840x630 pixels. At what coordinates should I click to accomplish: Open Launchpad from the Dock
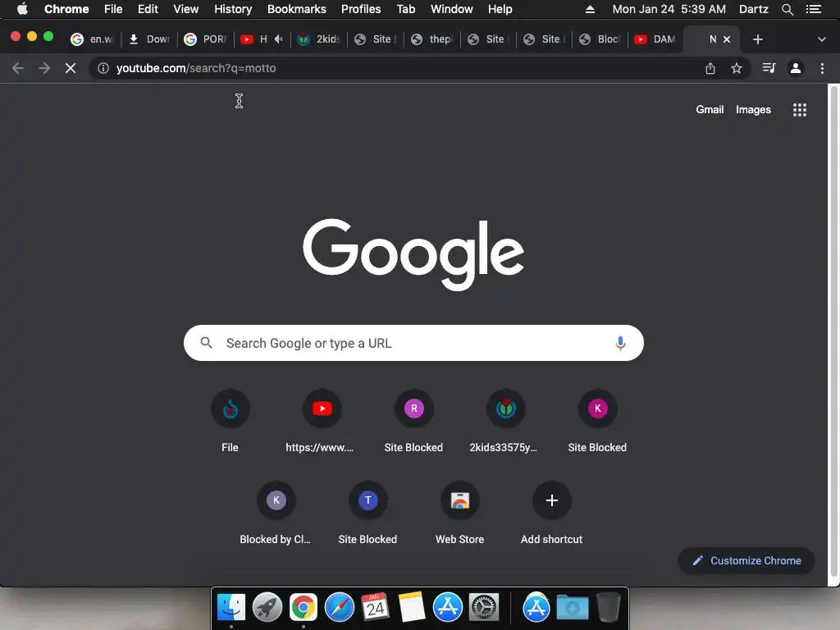[267, 608]
